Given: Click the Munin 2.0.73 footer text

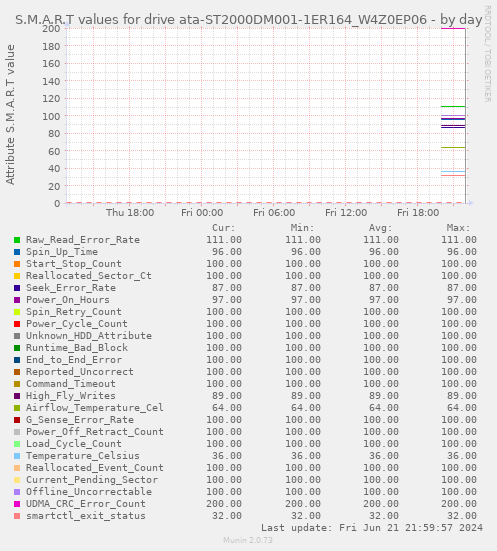Looking at the screenshot, I should coord(248,540).
